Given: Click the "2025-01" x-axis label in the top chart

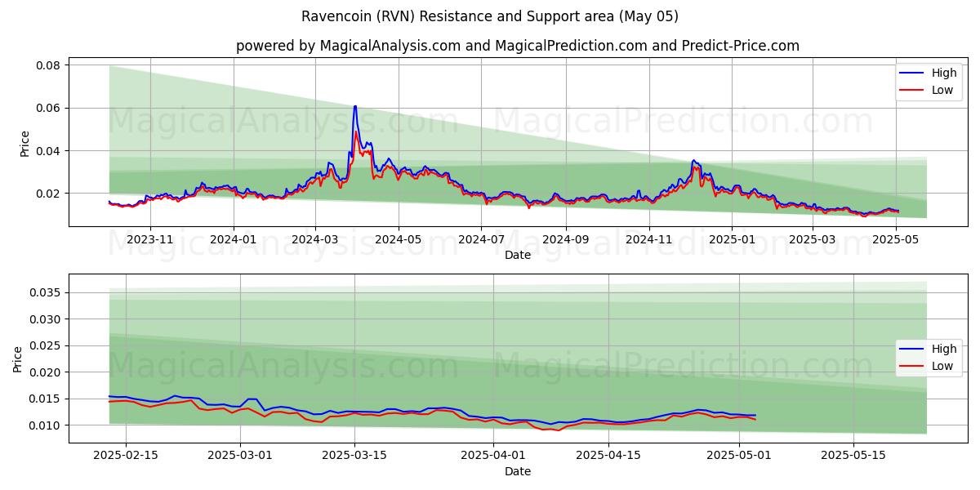Looking at the screenshot, I should (732, 239).
